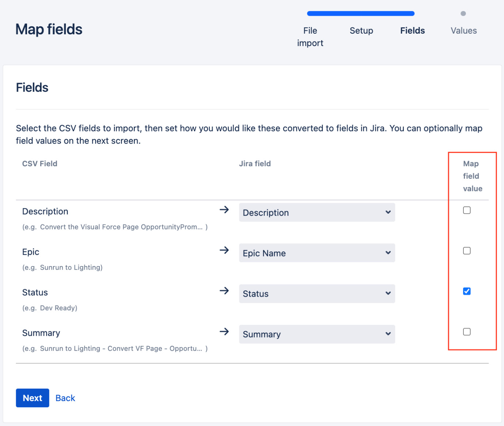The height and width of the screenshot is (426, 504).
Task: Click the arrow icon beside Summary CSV field
Action: pyautogui.click(x=224, y=332)
